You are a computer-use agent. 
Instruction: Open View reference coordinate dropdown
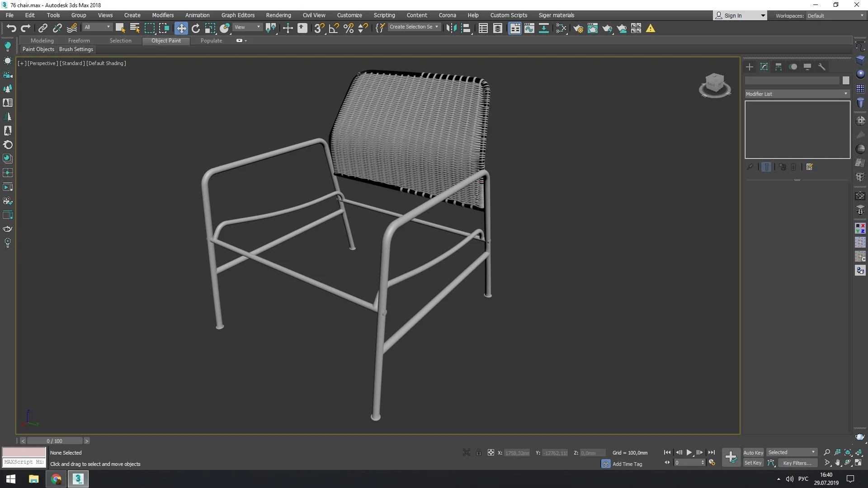click(247, 27)
